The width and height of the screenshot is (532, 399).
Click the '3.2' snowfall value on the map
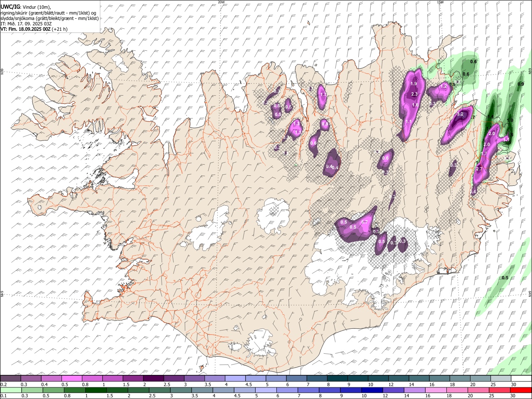[x=460, y=114]
